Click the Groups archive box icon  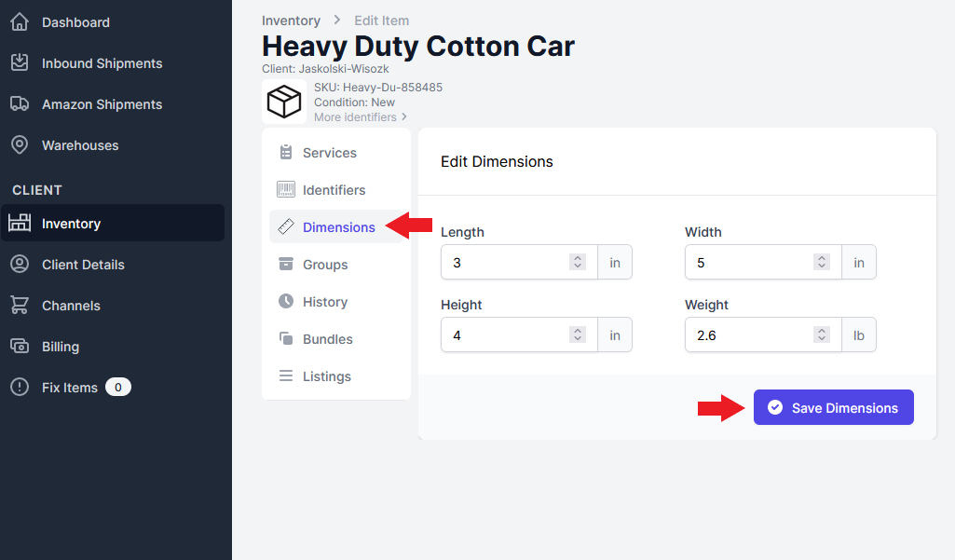[x=286, y=264]
